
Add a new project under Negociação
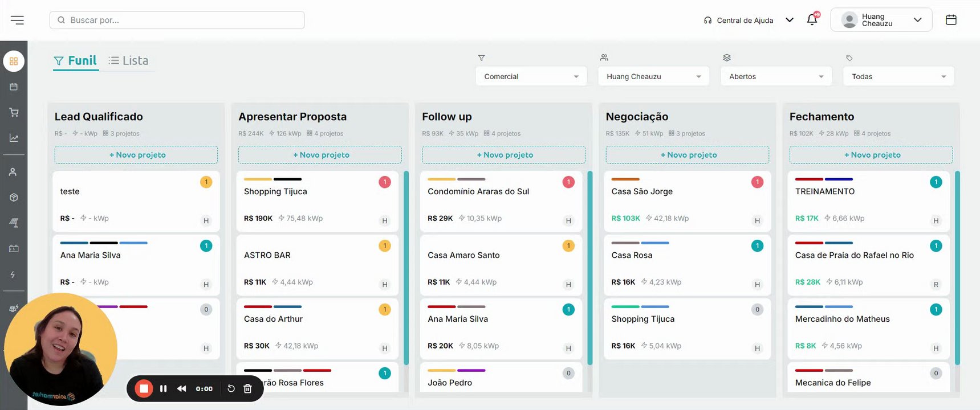688,155
